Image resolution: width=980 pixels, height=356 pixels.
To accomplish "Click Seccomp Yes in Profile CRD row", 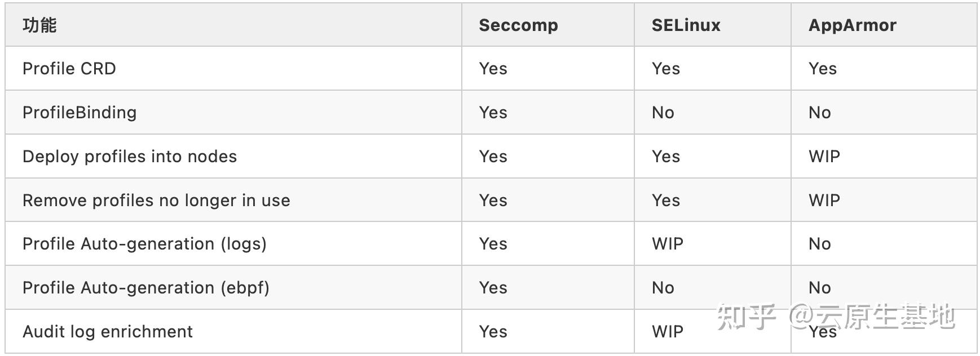I will coord(493,69).
